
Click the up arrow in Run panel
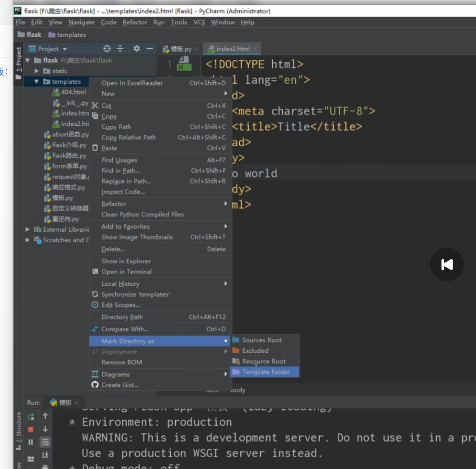45,416
